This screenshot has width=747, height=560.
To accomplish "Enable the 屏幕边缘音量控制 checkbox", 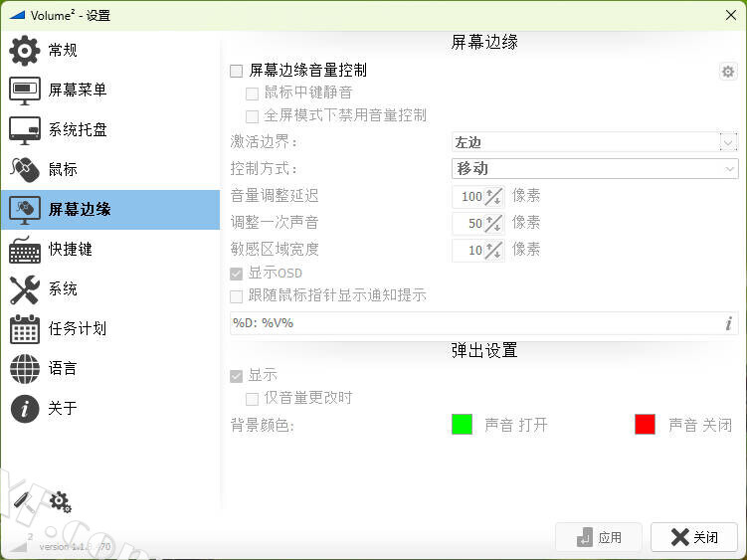I will pos(237,71).
